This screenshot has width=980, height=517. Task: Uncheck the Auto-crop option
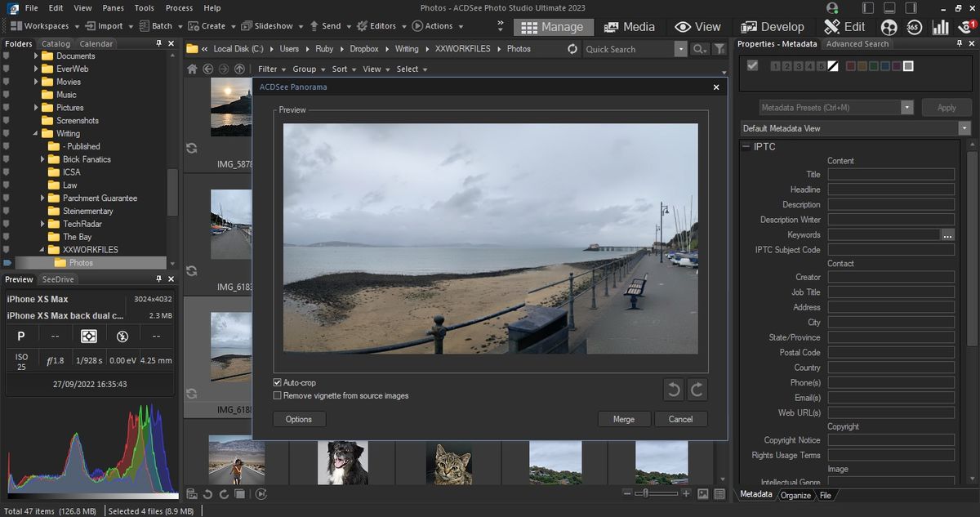[278, 382]
